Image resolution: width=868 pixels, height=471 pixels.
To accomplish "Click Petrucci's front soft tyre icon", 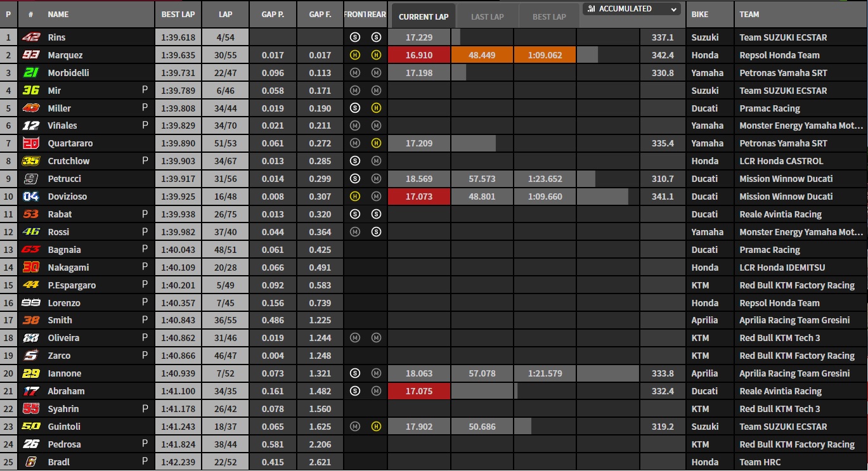I will 355,179.
